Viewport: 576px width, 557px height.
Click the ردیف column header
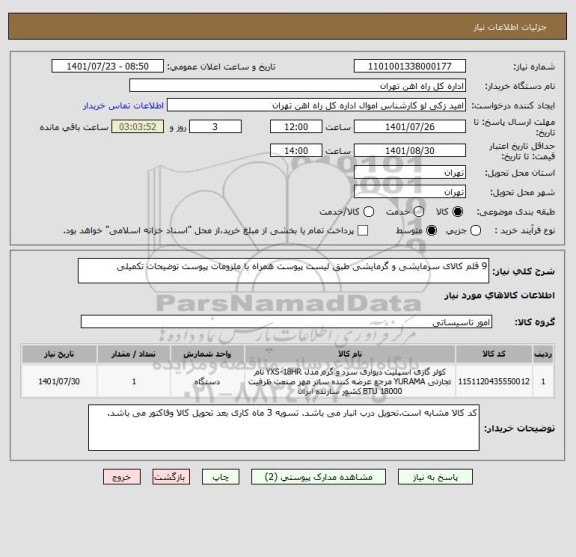point(543,354)
